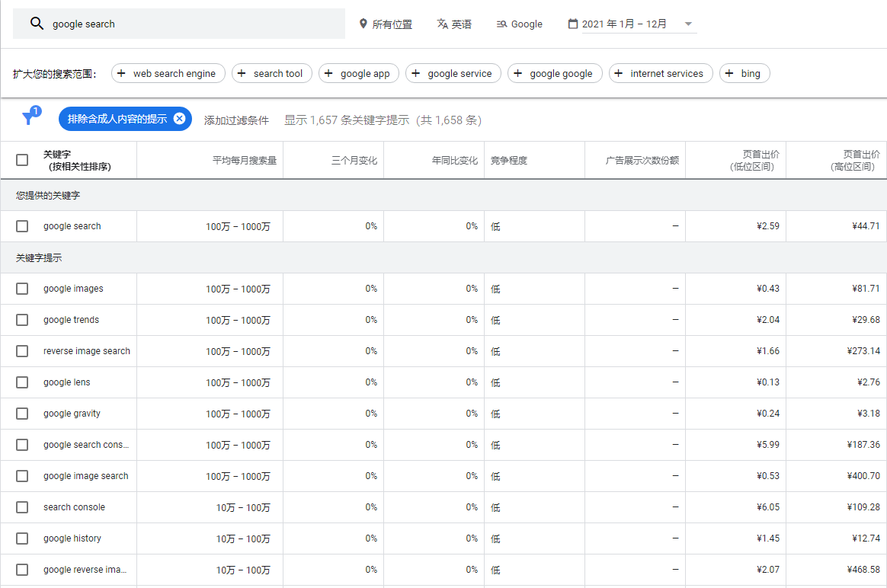Add the bing keyword suggestion chip
This screenshot has height=588, width=887.
tap(745, 74)
